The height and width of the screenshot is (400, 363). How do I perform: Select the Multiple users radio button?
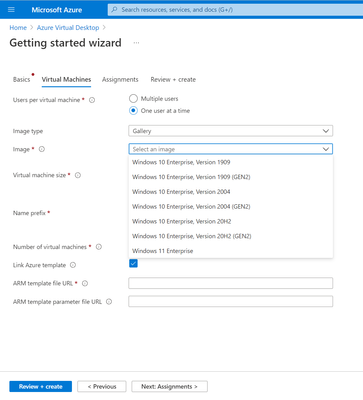pos(133,99)
